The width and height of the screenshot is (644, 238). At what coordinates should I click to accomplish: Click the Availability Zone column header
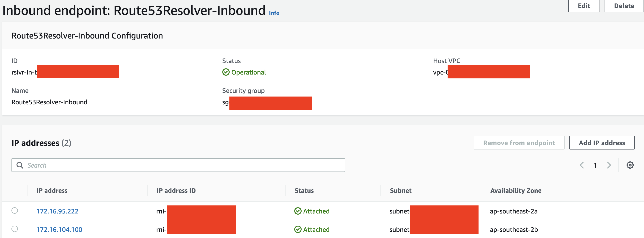pyautogui.click(x=516, y=191)
